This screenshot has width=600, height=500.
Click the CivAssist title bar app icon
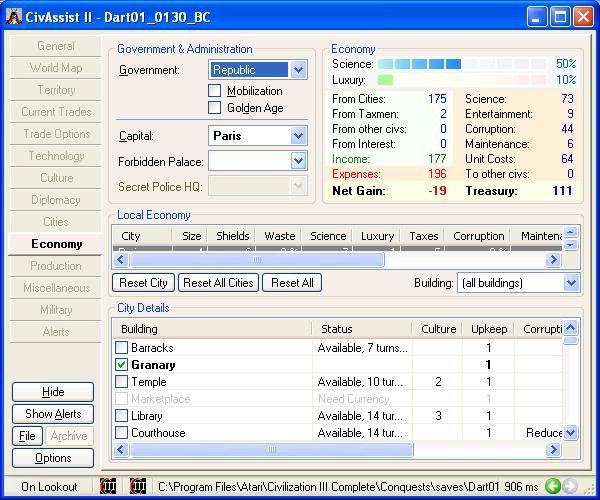tap(14, 17)
